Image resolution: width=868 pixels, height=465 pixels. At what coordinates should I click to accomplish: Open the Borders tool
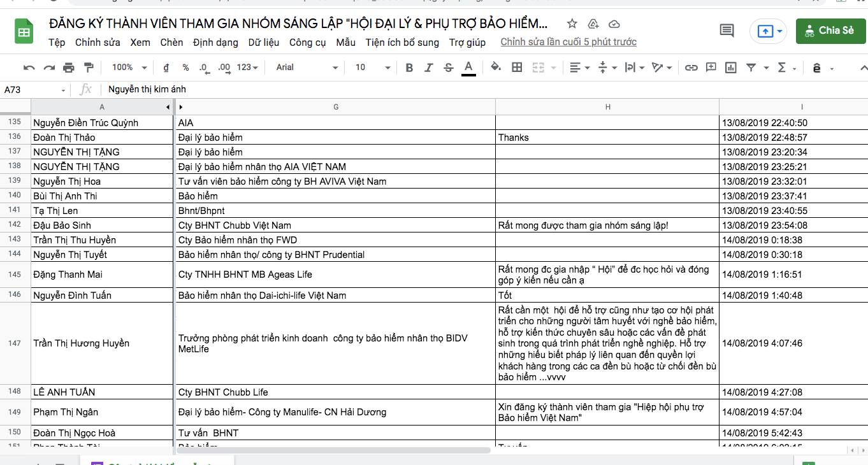517,68
